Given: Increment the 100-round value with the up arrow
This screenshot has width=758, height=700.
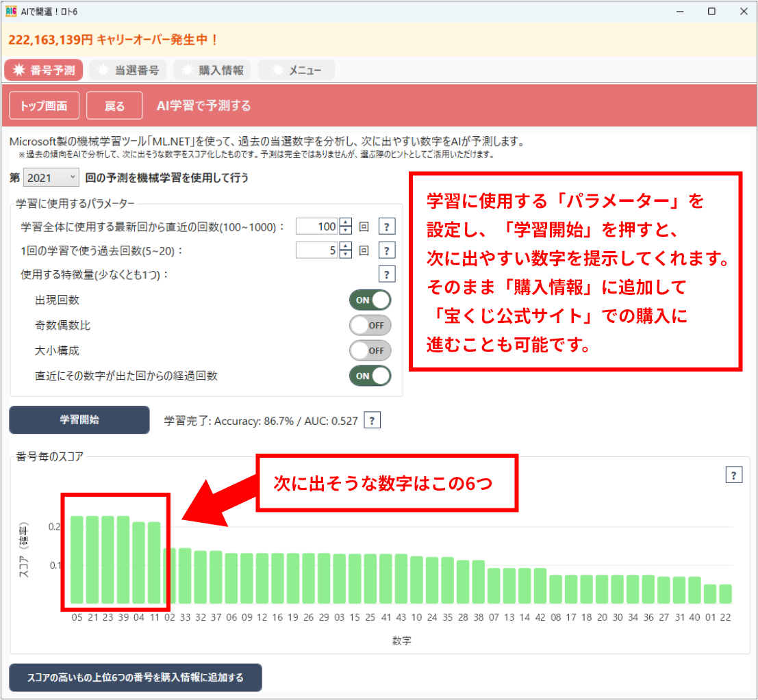Looking at the screenshot, I should tap(345, 222).
